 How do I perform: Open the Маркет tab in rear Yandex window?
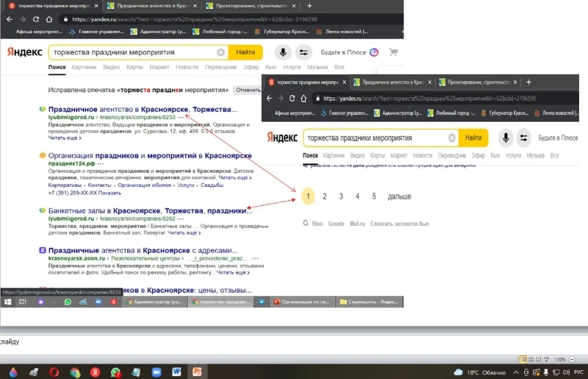tap(159, 67)
